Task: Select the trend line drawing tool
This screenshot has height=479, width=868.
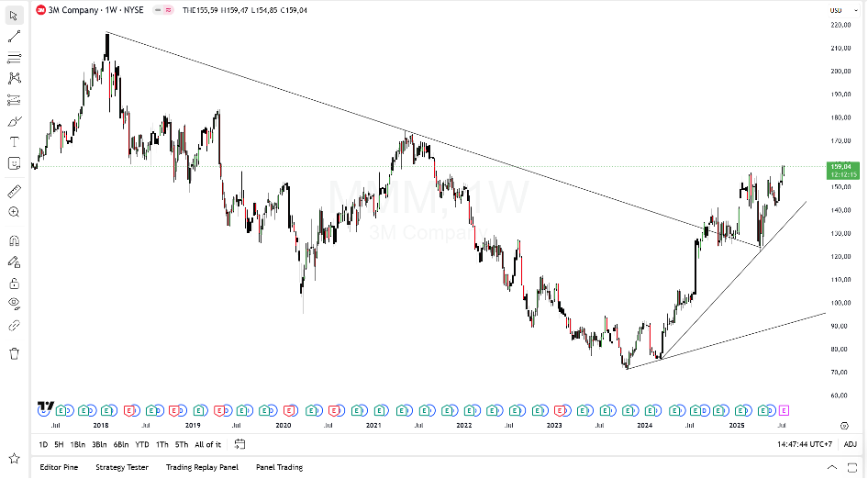Action: (14, 37)
